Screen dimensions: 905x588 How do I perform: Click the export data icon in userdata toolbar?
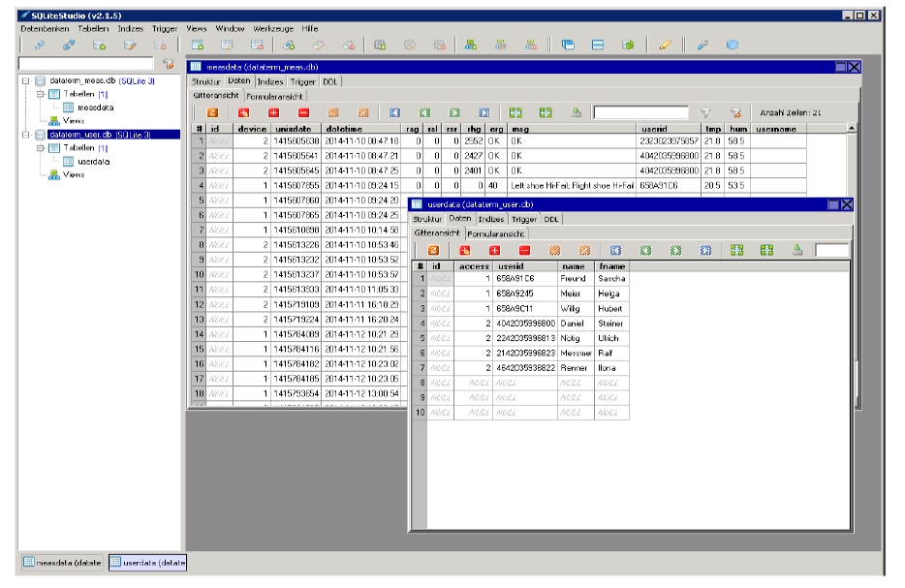[x=797, y=250]
